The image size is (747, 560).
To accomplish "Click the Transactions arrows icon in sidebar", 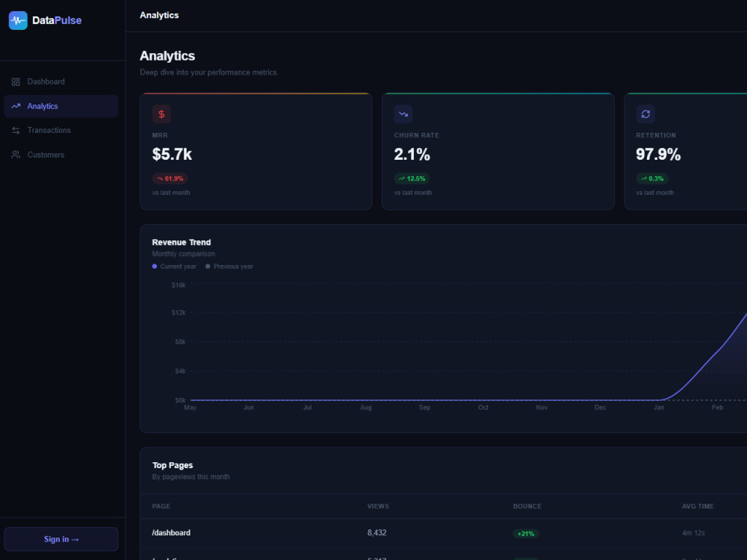I will click(x=16, y=131).
